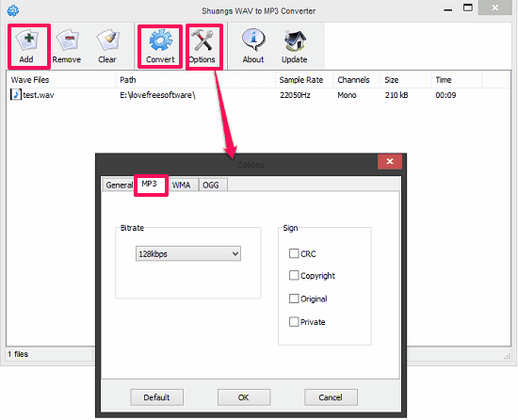
Task: Open the 128kbps Bitrate dropdown
Action: pos(188,253)
